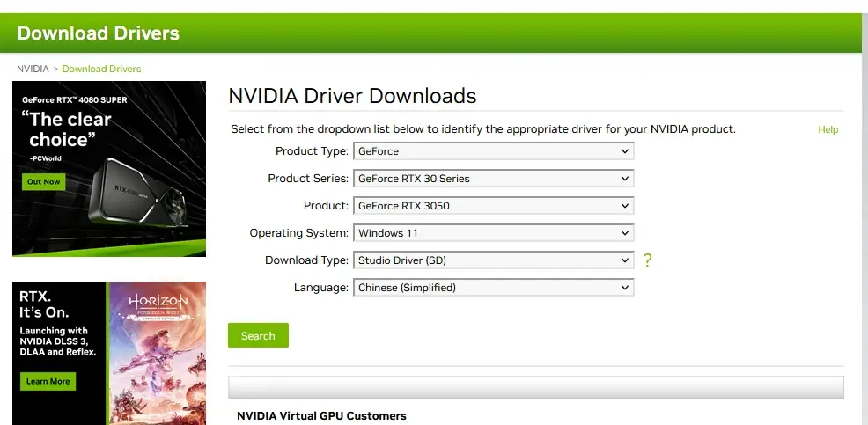Screen dimensions: 868x425
Task: Click the green question mark beside Download Type
Action: point(648,260)
